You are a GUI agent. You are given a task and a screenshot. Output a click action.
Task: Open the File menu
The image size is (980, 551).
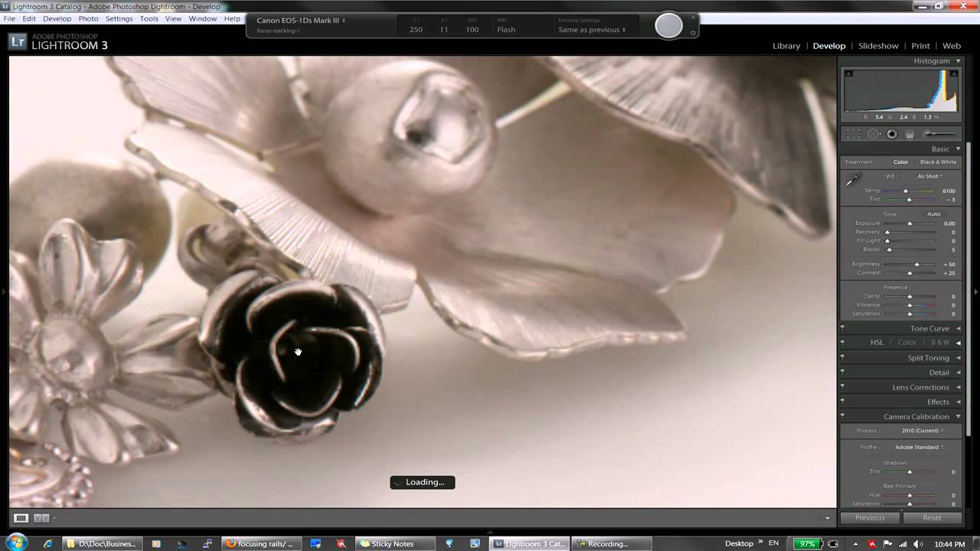tap(9, 18)
